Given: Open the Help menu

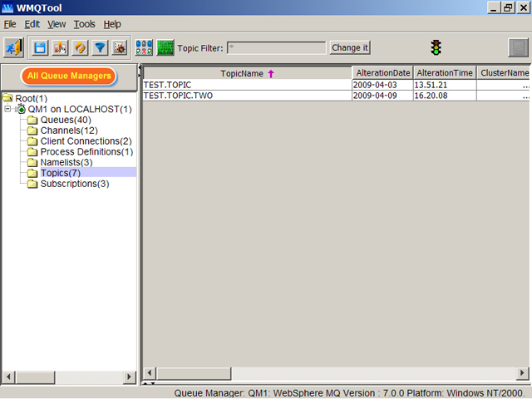Looking at the screenshot, I should tap(112, 24).
